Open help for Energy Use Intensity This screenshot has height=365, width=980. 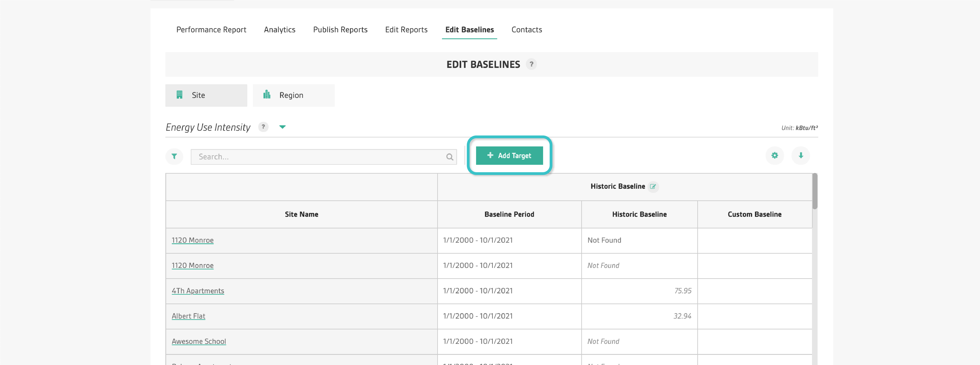click(x=263, y=127)
